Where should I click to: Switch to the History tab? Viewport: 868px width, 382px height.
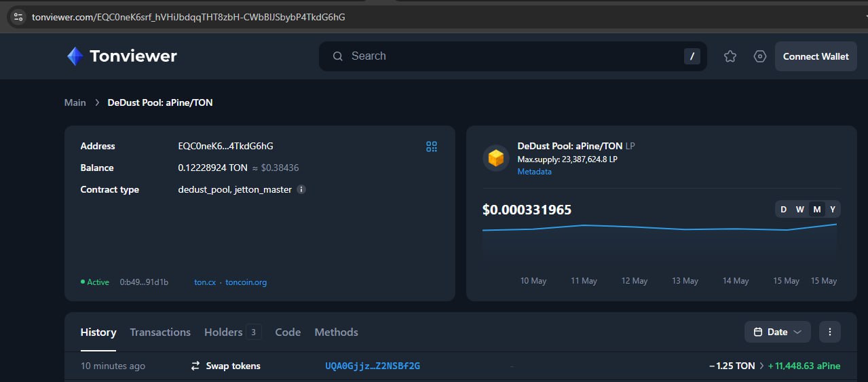coord(98,332)
